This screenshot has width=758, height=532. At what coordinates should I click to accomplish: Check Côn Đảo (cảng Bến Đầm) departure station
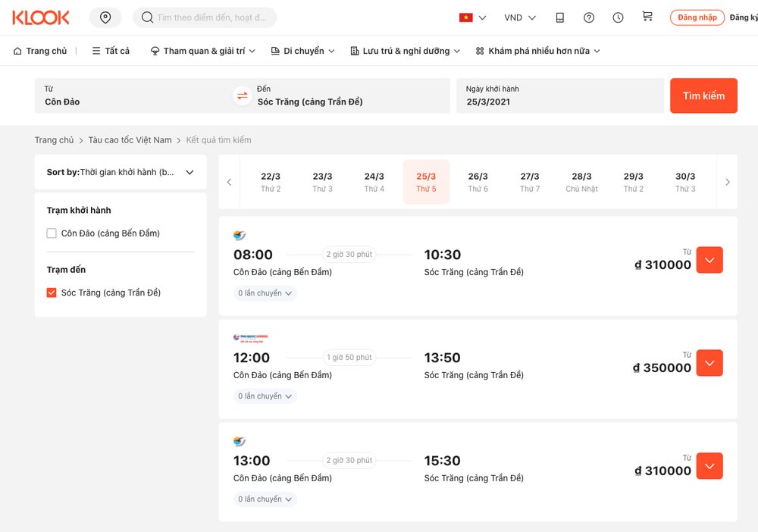point(52,233)
